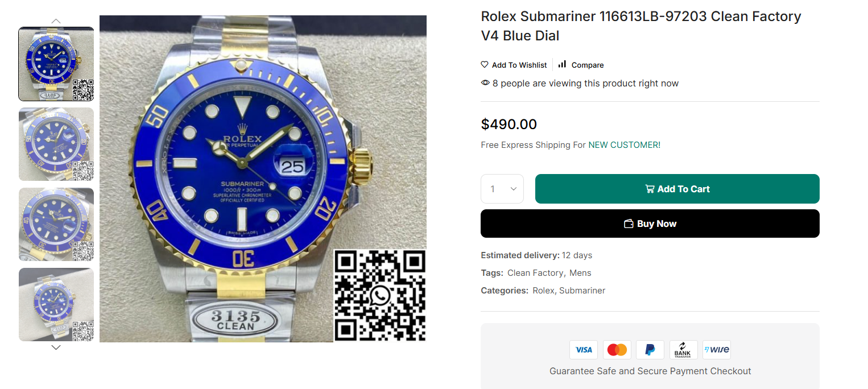Viewport: 868px width, 389px height.
Task: Go to the Submariner category link
Action: (x=582, y=291)
